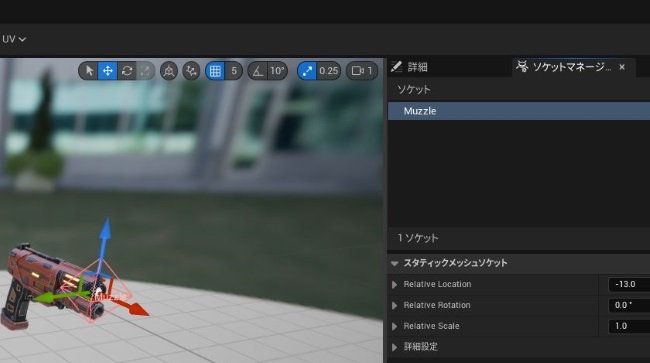Screen dimensions: 650x363
Task: Expand Relative Rotation property
Action: click(395, 305)
